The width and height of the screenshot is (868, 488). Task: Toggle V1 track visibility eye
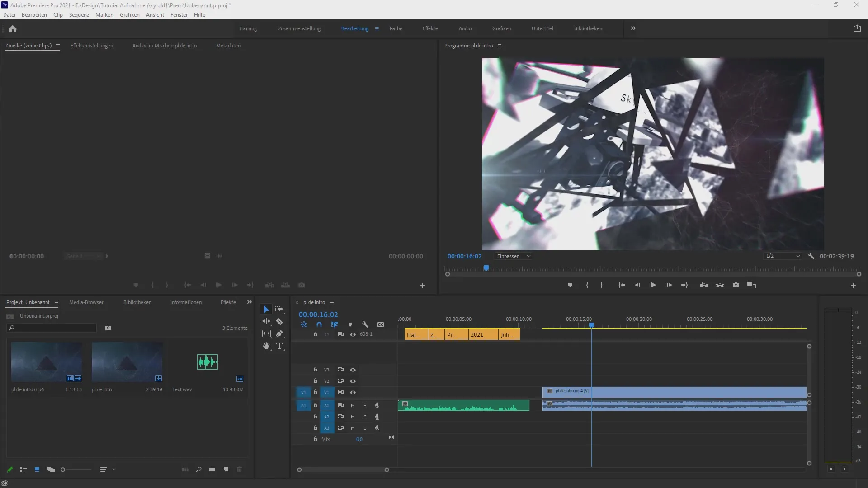353,393
